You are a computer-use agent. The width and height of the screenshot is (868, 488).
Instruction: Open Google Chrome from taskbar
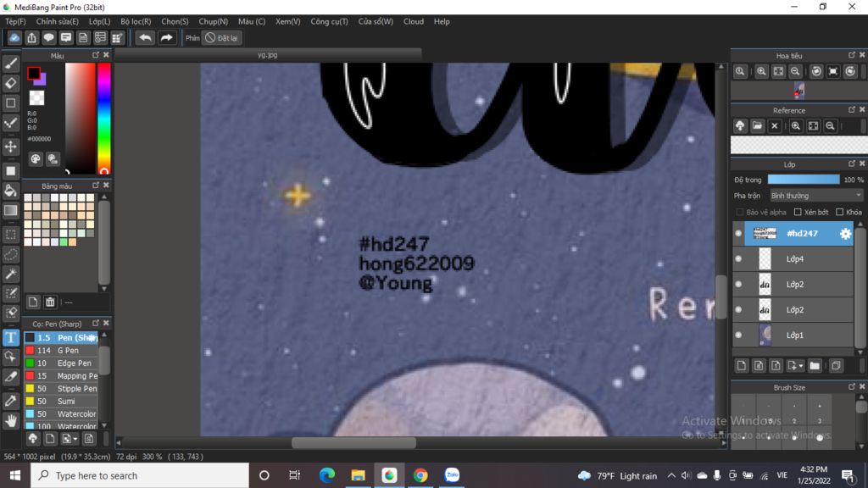click(x=420, y=475)
